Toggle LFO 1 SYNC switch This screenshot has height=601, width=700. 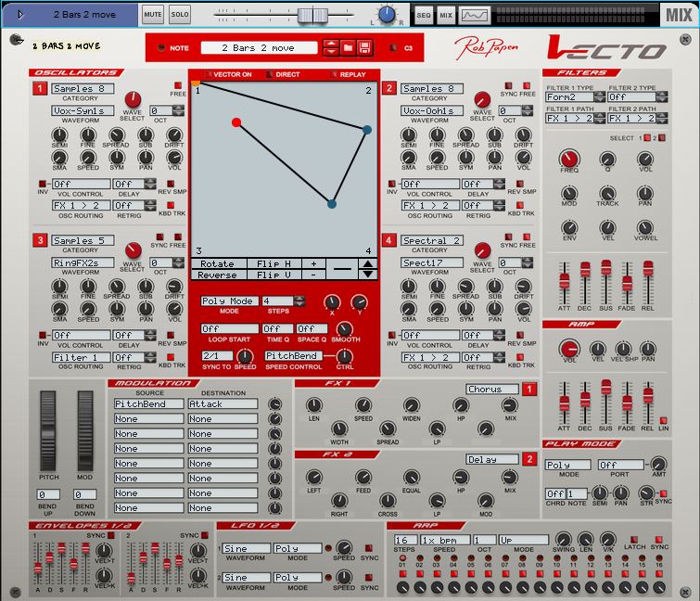[x=369, y=548]
